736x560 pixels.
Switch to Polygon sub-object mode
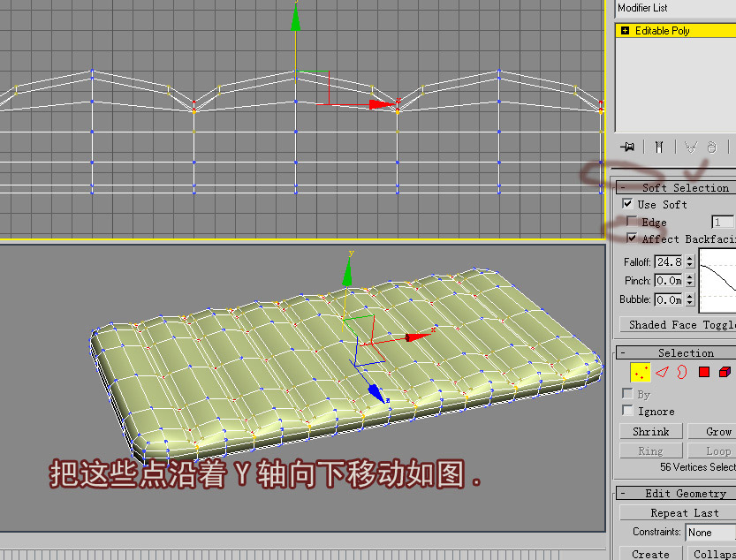point(703,373)
